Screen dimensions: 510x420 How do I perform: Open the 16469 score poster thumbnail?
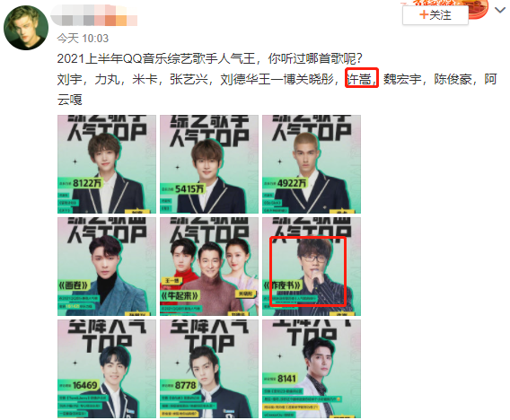click(107, 369)
